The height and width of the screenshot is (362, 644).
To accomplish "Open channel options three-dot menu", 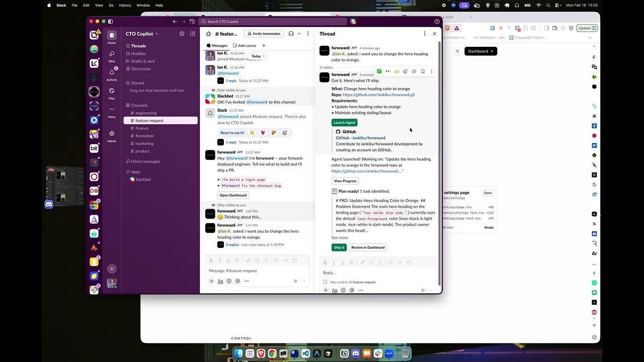I will 308,34.
